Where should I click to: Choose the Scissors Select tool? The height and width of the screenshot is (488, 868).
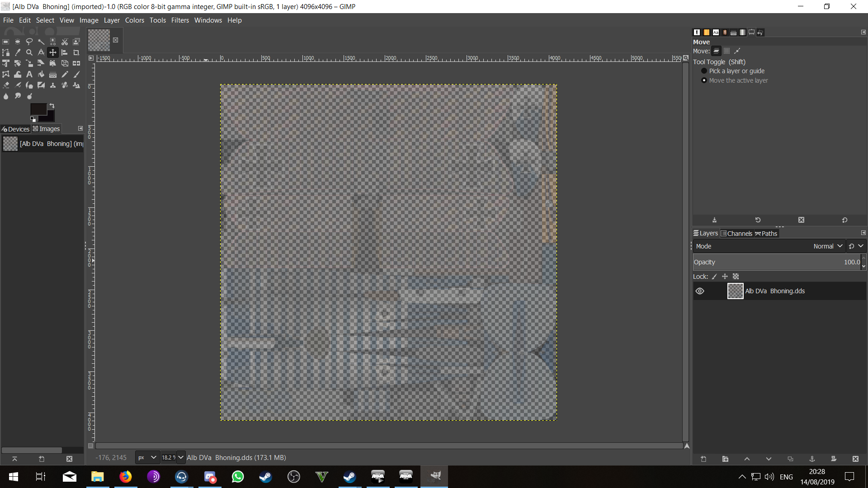point(65,42)
